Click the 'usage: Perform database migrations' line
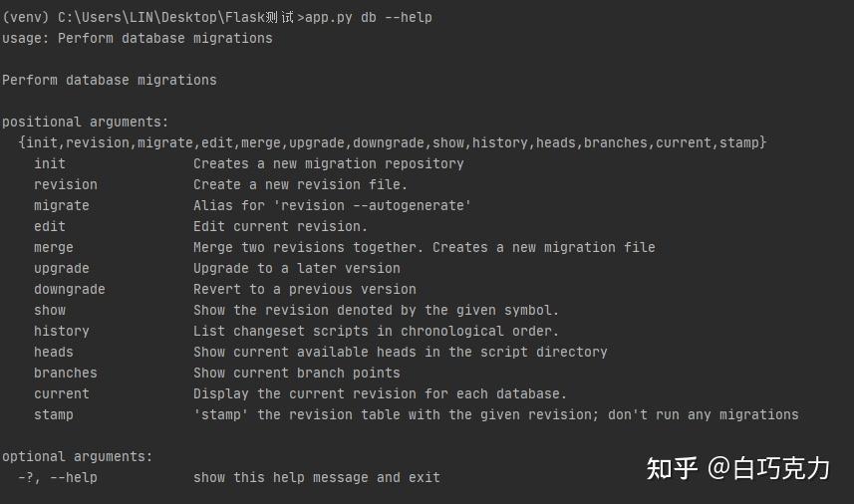Screen dimensions: 854x504 pyautogui.click(x=138, y=38)
